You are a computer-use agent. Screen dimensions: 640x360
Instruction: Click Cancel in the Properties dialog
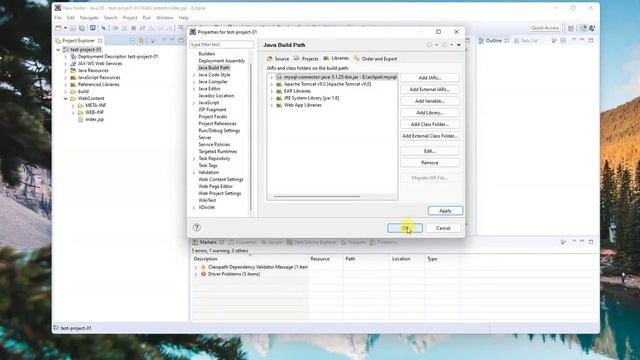[443, 228]
